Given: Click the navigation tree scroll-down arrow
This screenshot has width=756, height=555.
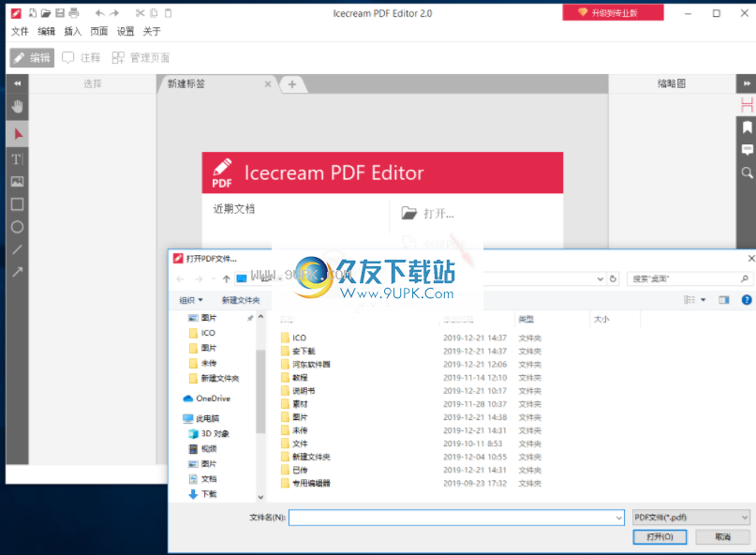Looking at the screenshot, I should [260, 497].
